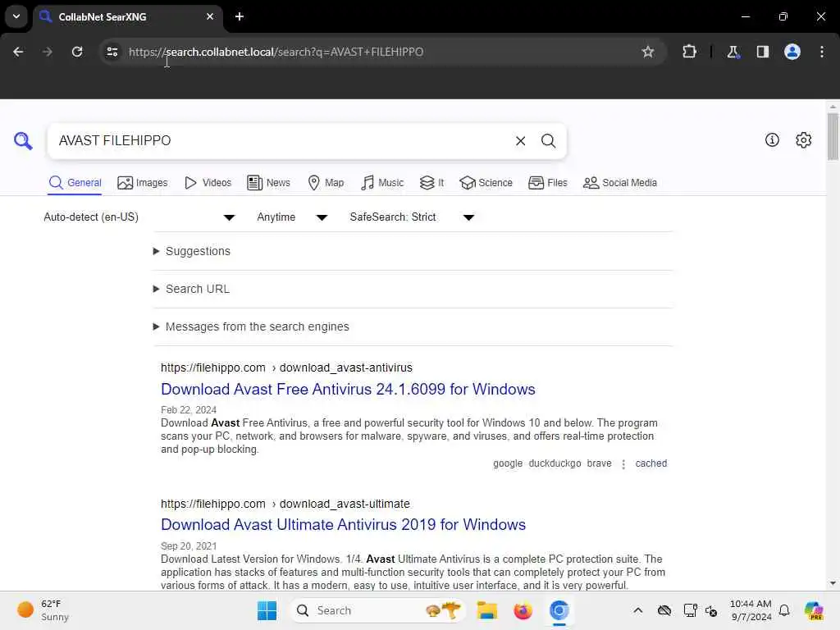
Task: Click scrollbar down arrow
Action: (832, 583)
